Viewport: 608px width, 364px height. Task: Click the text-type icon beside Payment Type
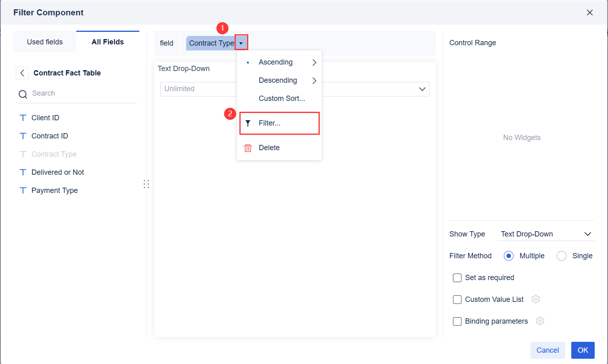23,190
